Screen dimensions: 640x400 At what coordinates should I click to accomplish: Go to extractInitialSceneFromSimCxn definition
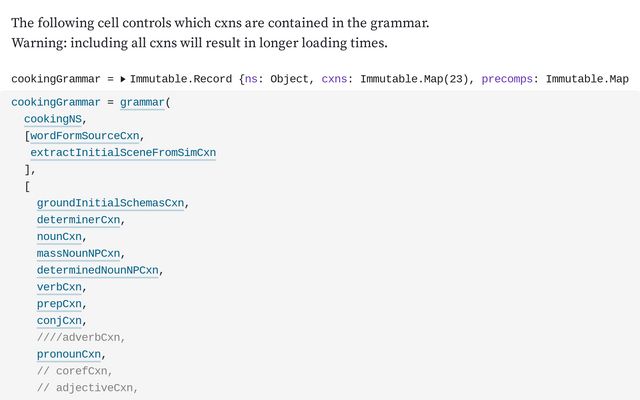123,153
